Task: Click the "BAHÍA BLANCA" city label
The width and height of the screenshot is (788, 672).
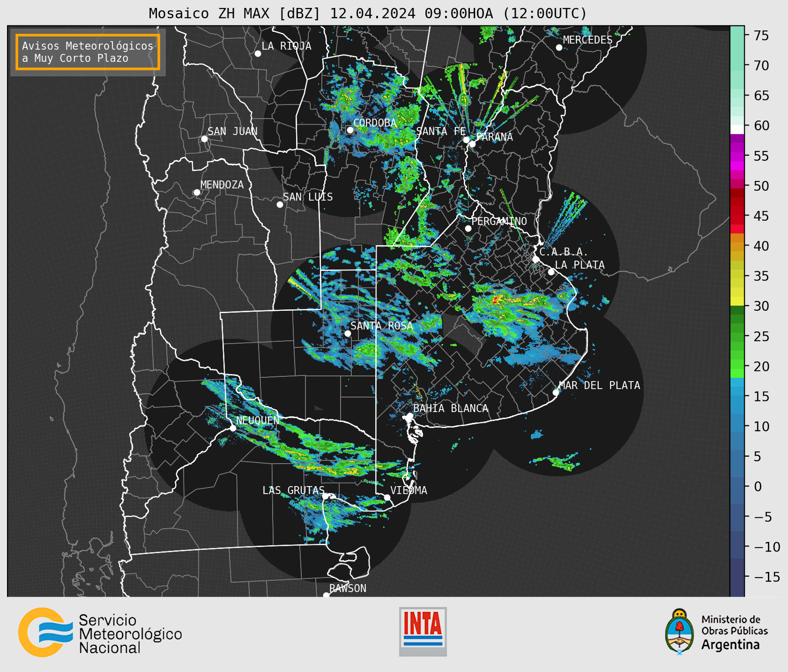Action: click(x=451, y=408)
